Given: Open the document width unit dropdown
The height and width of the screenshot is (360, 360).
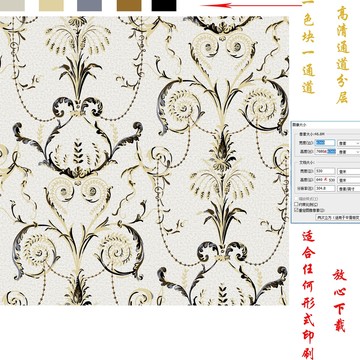Looking at the screenshot, I should tap(349, 172).
